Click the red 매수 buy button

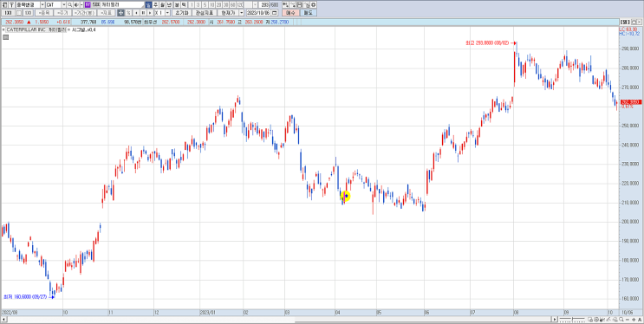coord(290,13)
